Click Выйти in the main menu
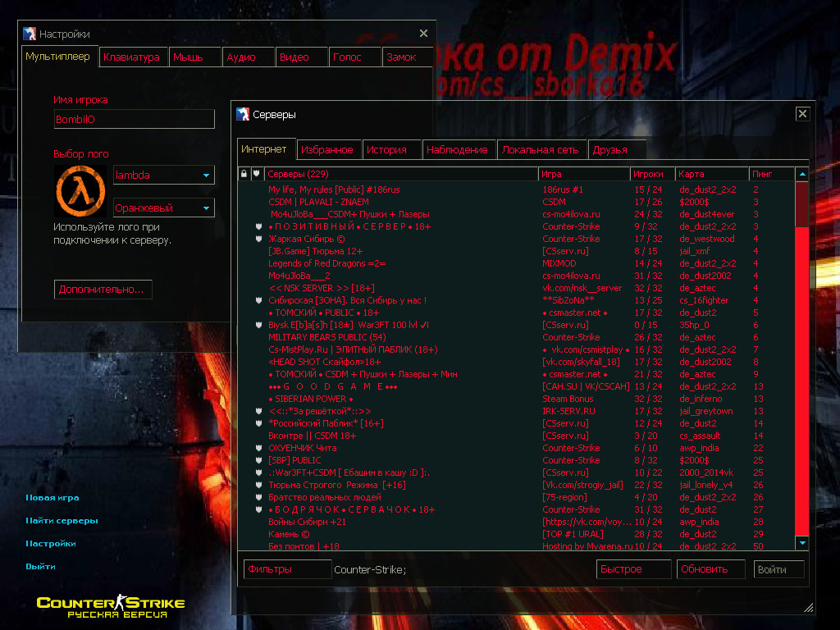Viewport: 840px width, 630px height. click(41, 567)
